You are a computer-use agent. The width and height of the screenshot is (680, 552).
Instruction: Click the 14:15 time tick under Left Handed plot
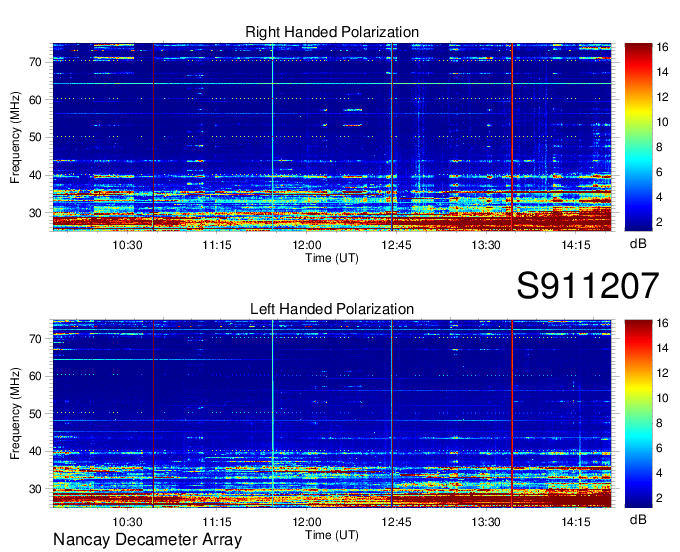click(576, 522)
